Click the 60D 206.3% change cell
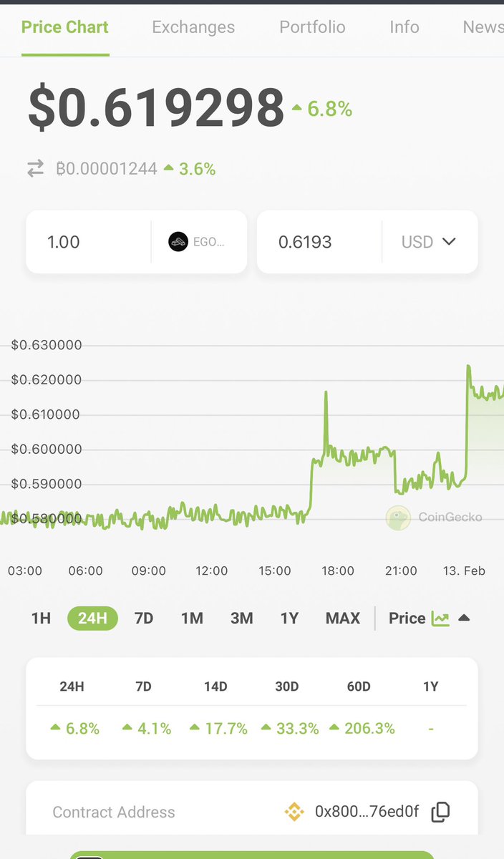This screenshot has width=504, height=859. pyautogui.click(x=362, y=729)
